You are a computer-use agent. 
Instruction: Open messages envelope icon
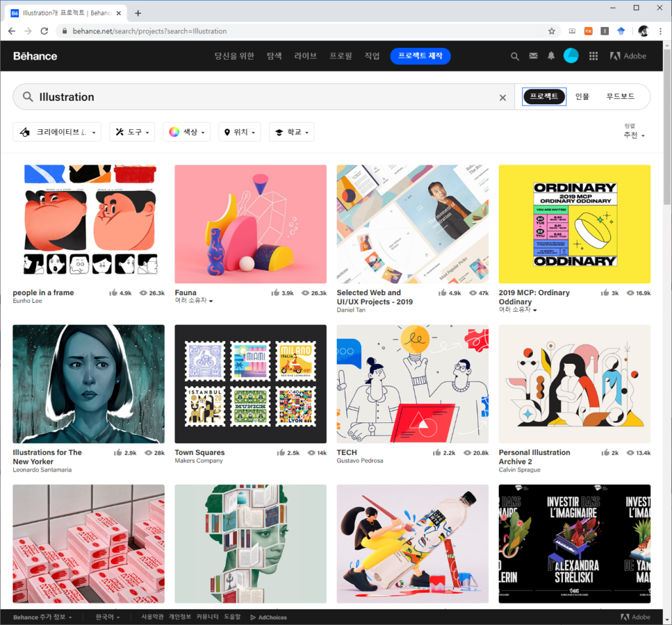click(533, 56)
